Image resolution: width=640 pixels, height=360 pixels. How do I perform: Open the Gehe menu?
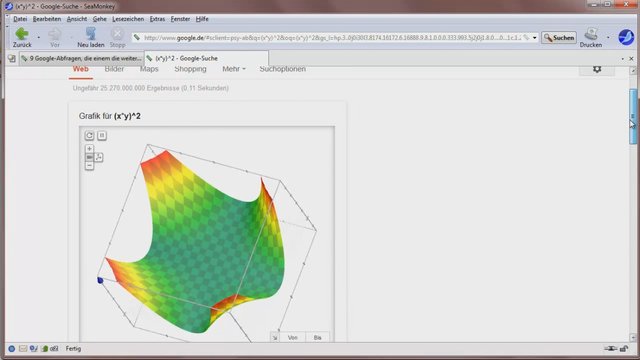99,19
